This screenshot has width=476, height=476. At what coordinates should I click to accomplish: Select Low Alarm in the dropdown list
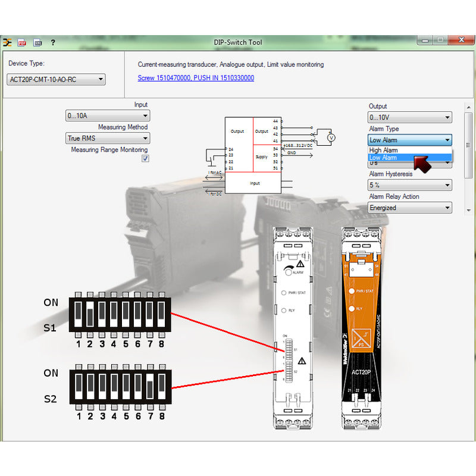pyautogui.click(x=409, y=158)
